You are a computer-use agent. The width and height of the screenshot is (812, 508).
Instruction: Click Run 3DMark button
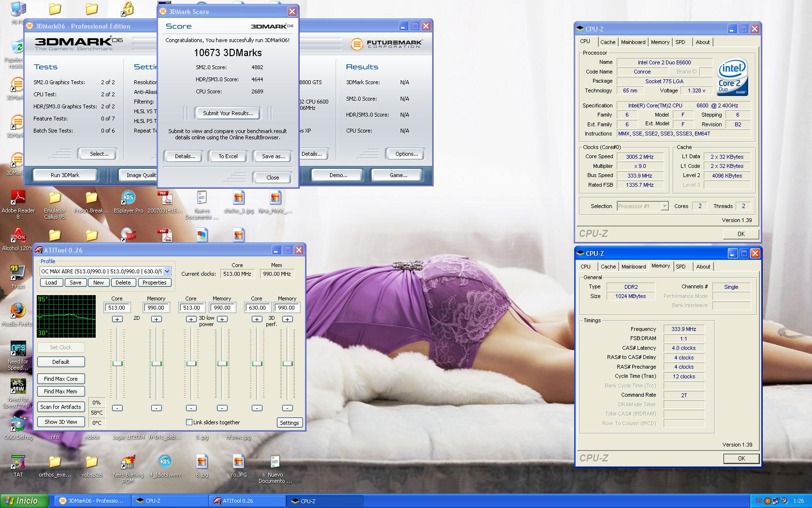(65, 175)
